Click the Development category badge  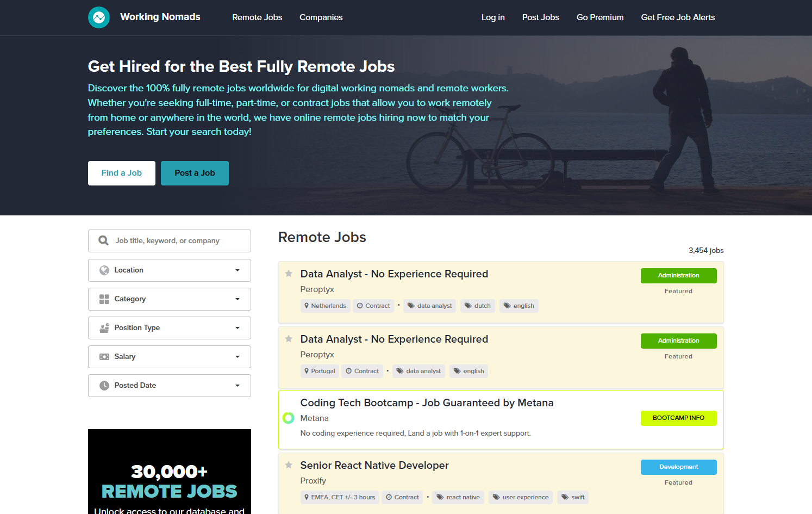[678, 467]
